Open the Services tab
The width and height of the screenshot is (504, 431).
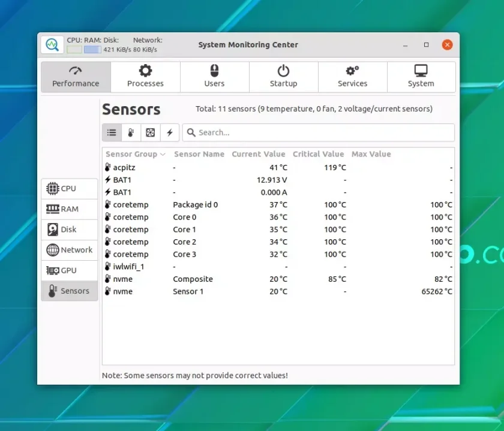click(x=353, y=77)
